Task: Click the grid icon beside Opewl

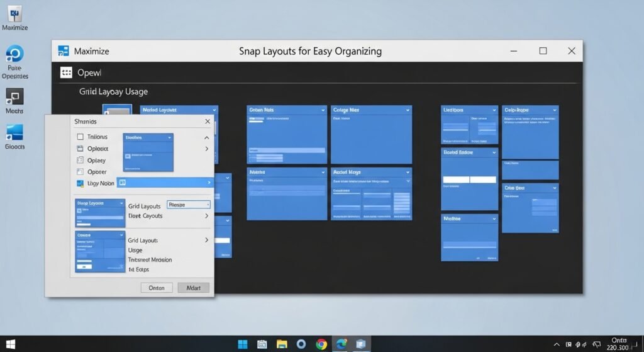Action: click(x=66, y=72)
